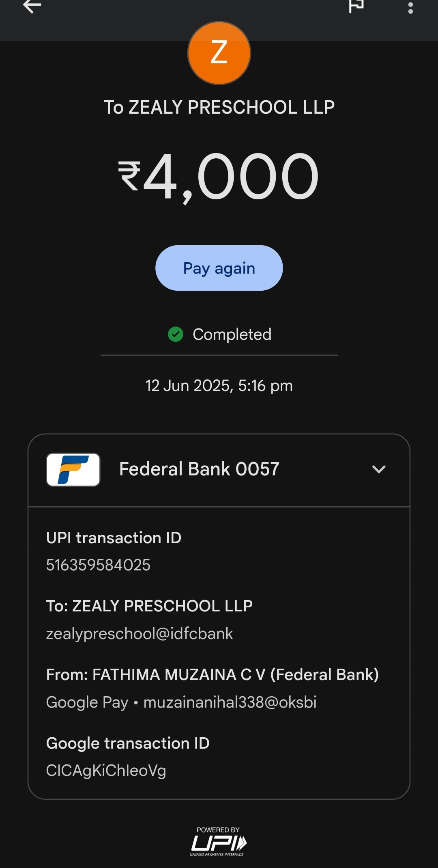The image size is (438, 868).
Task: Click the 'Federal Bank 0057' account label
Action: point(199,469)
